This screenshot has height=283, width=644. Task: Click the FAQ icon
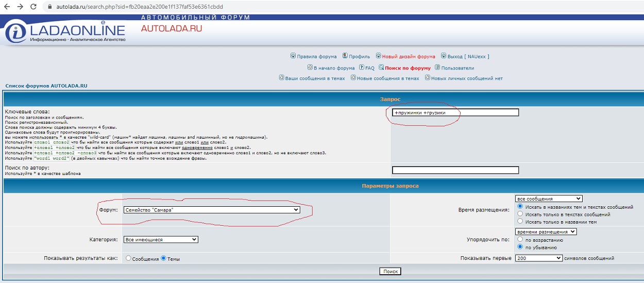362,68
